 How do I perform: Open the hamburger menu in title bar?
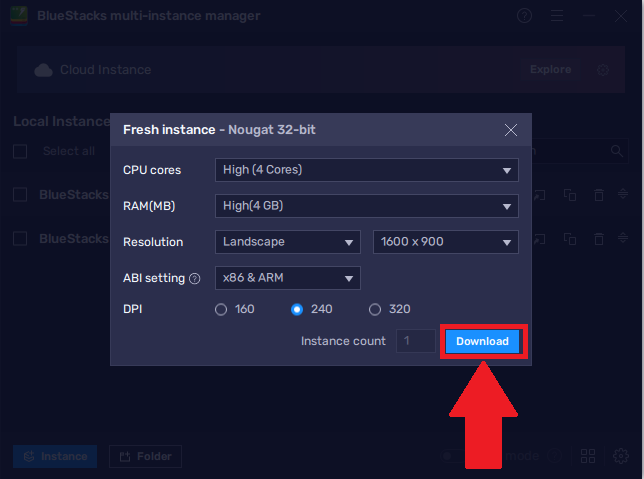(x=556, y=16)
